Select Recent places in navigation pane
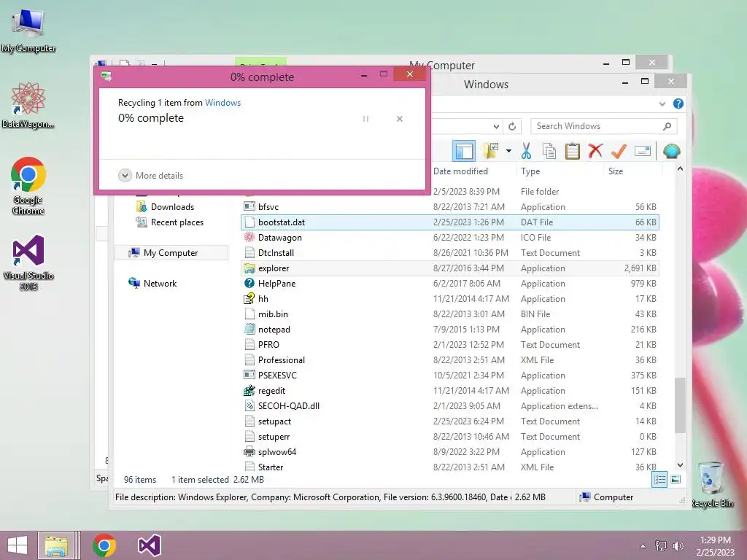This screenshot has width=747, height=560. coord(169,222)
